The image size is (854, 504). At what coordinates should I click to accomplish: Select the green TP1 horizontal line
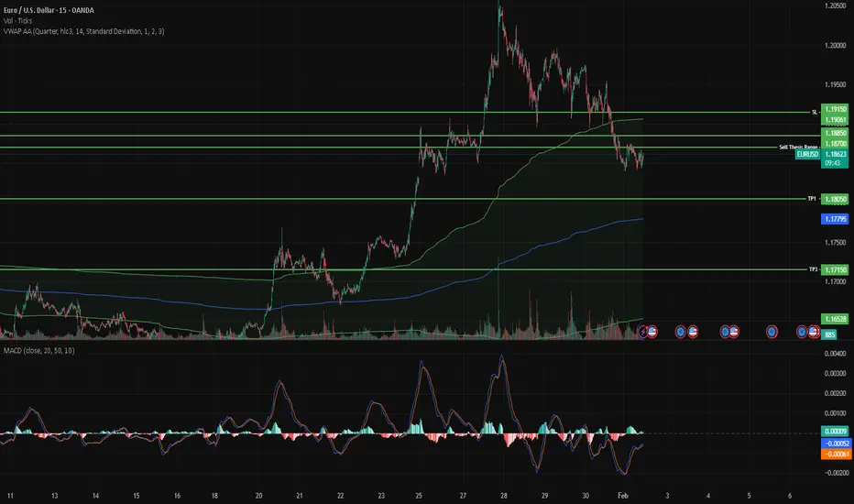pyautogui.click(x=403, y=199)
